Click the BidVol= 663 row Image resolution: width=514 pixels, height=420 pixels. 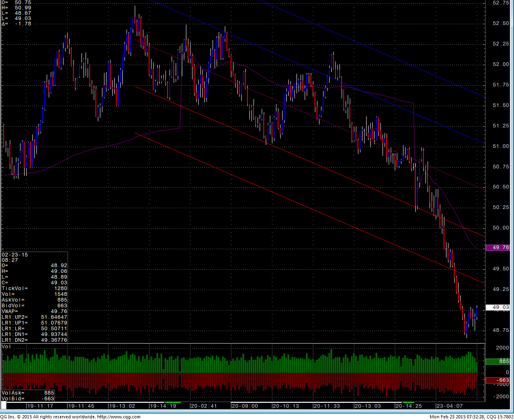click(34, 306)
